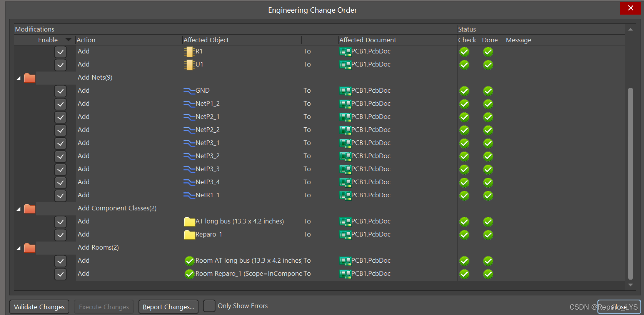Click the Validate Changes button
Image resolution: width=644 pixels, height=315 pixels.
click(x=39, y=307)
